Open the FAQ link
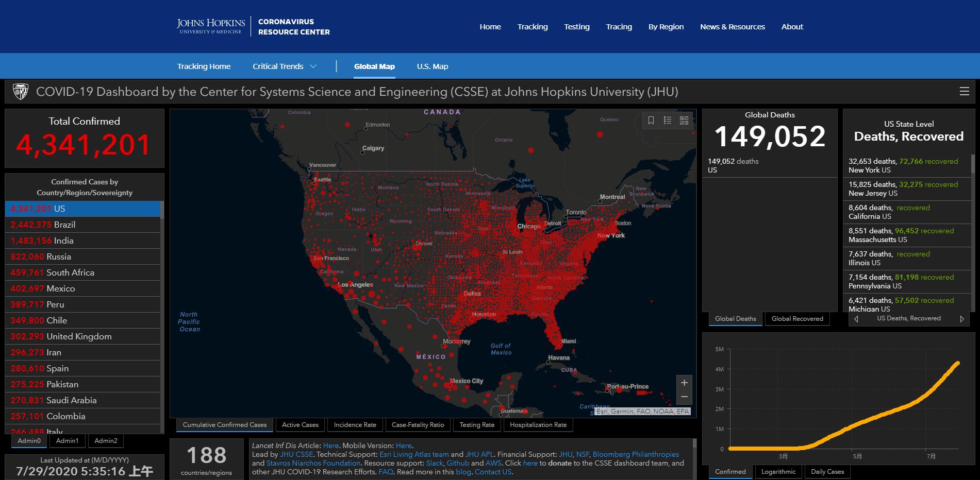 pos(386,472)
